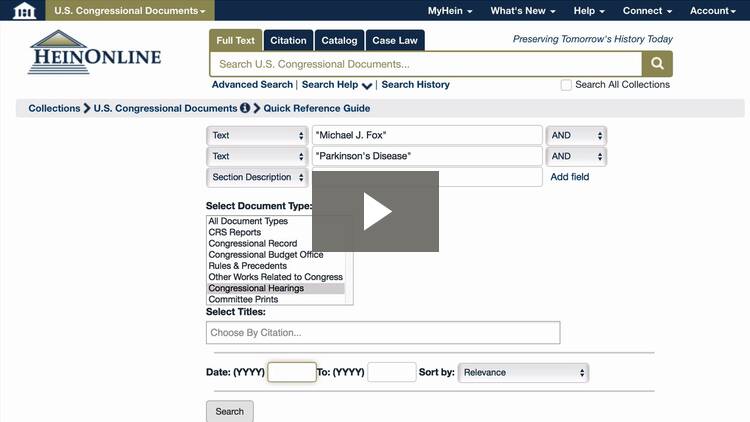Switch to the Full Text tab
Viewport: 750px width, 422px height.
(x=235, y=41)
